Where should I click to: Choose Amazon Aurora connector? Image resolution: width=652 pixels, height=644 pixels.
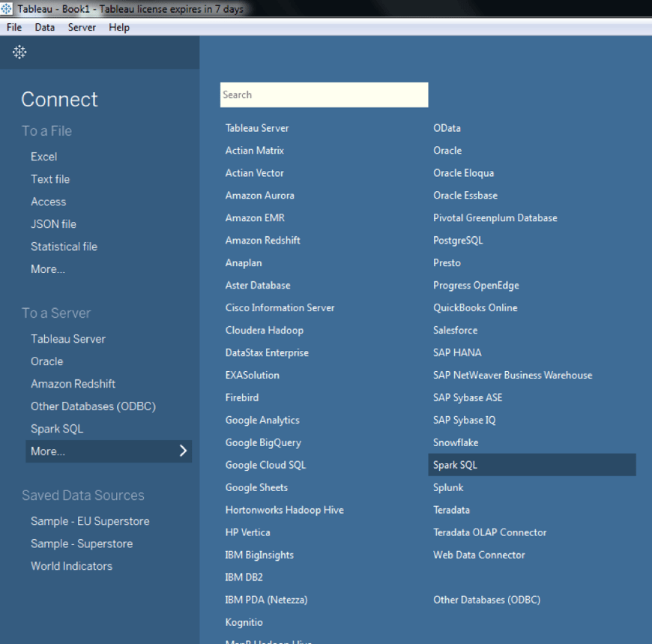click(x=260, y=196)
